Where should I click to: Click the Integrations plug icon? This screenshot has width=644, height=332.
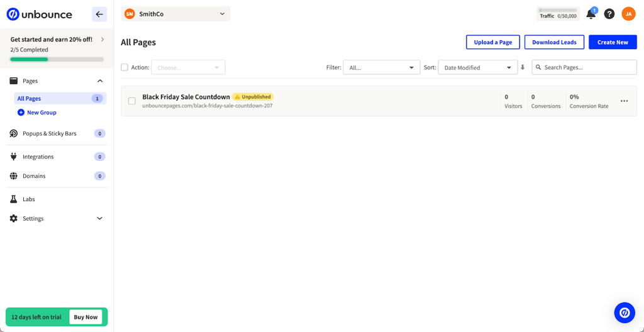tap(14, 157)
